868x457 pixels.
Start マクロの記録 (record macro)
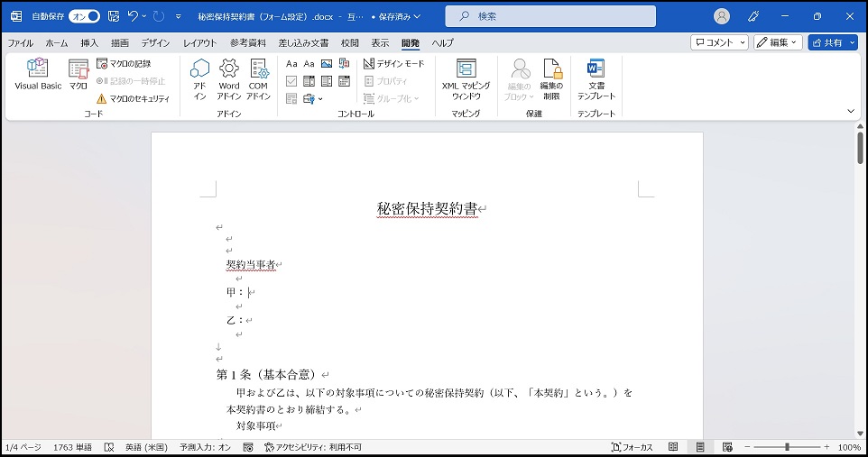(x=124, y=64)
